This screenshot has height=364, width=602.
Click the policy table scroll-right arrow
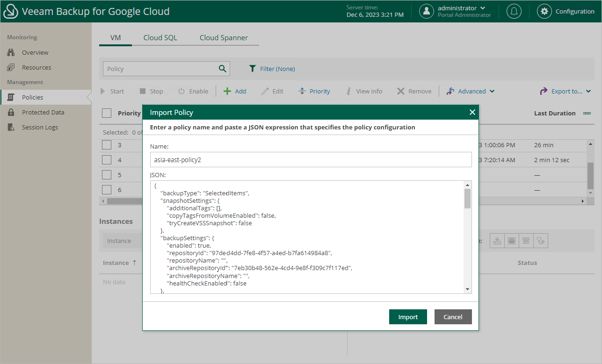pyautogui.click(x=583, y=201)
